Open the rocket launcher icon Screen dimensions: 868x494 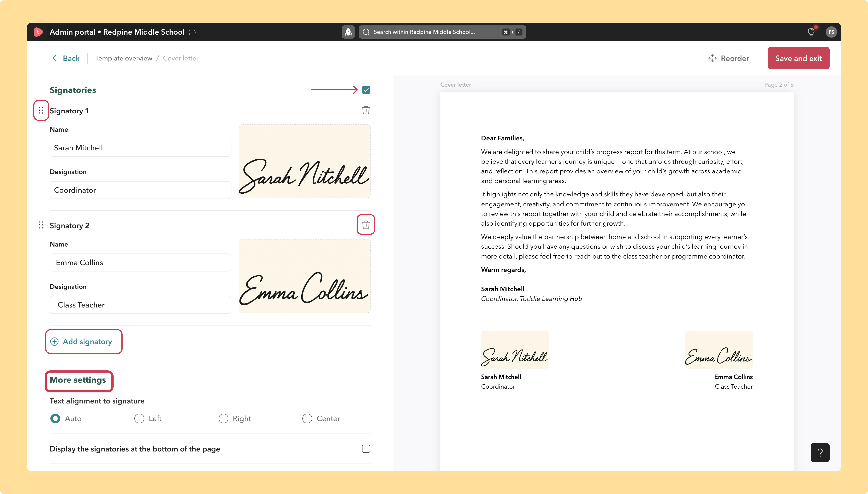click(x=348, y=32)
